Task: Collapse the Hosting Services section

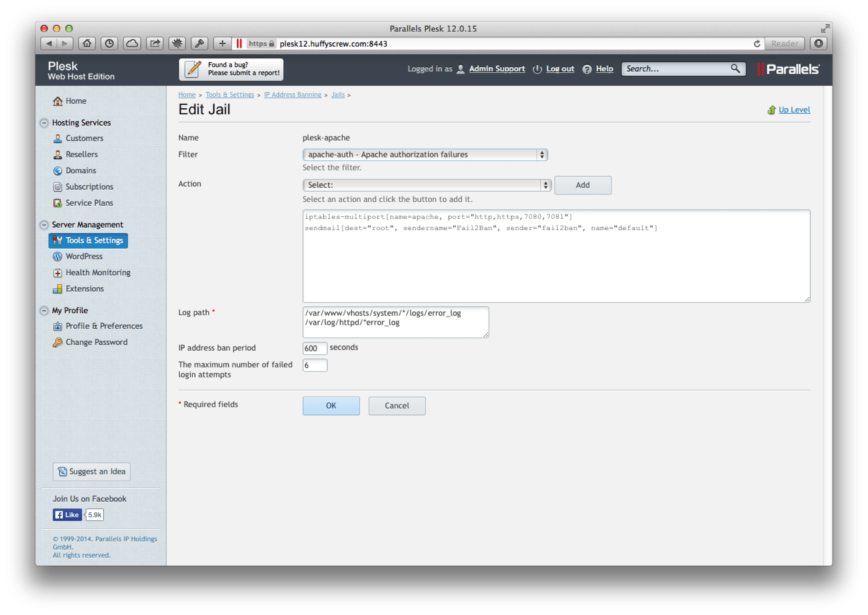Action: coord(44,123)
